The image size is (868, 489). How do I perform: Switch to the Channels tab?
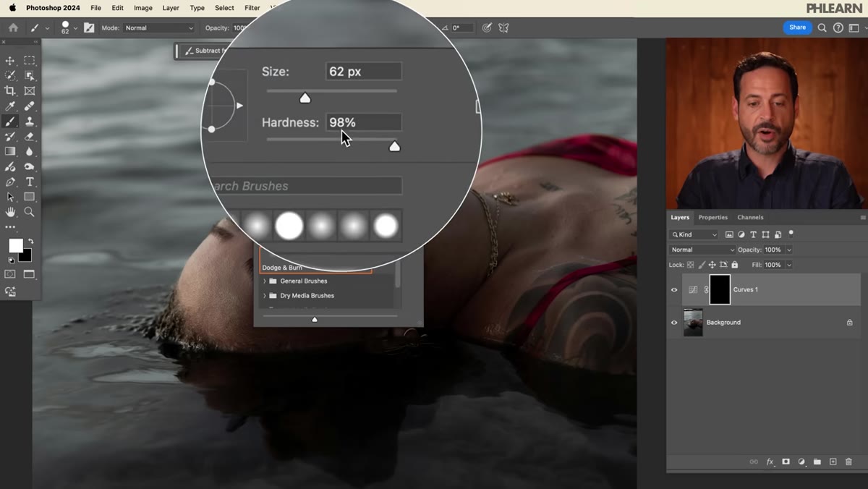coord(750,217)
